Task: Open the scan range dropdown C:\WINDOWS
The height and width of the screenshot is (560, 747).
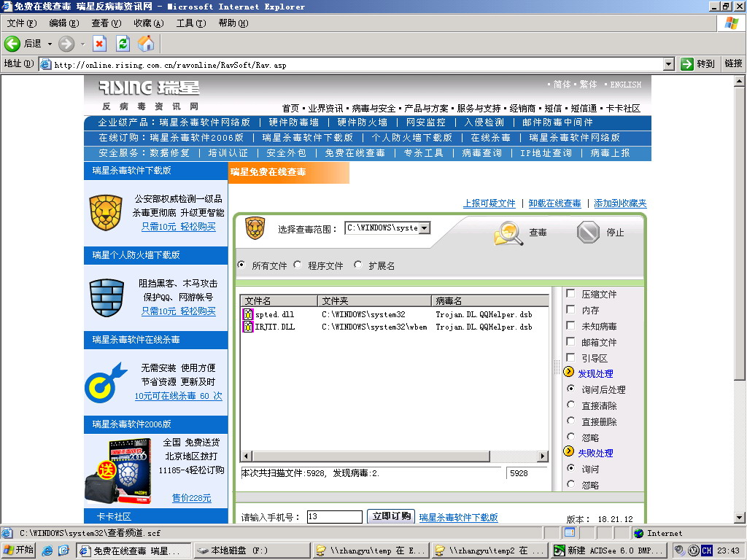Action: (x=425, y=227)
